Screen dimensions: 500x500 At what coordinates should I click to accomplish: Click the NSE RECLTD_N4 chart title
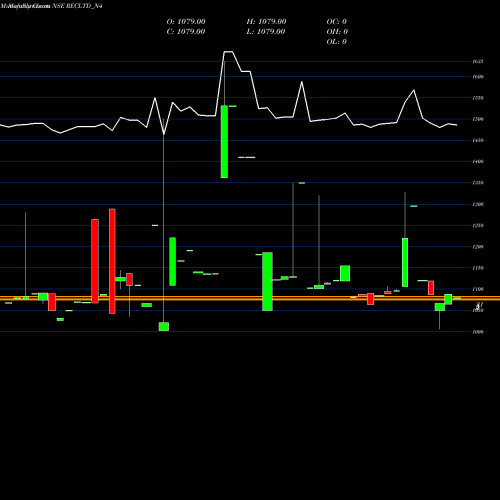click(x=77, y=6)
